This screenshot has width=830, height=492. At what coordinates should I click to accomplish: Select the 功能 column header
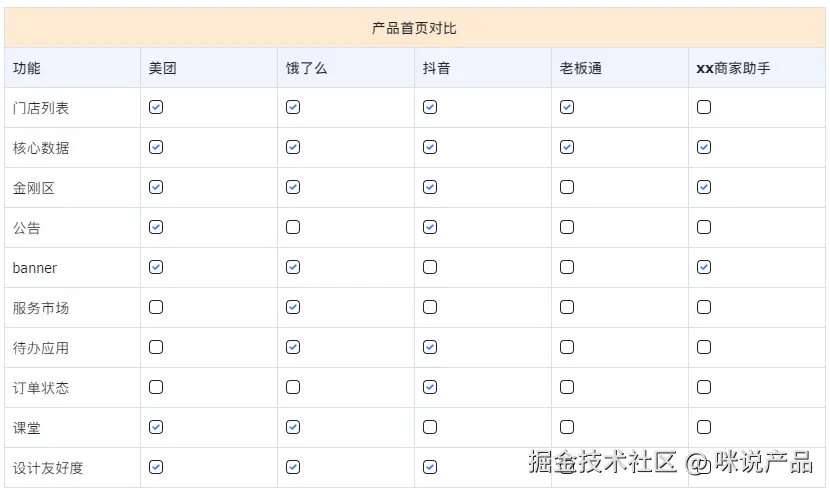pyautogui.click(x=27, y=68)
